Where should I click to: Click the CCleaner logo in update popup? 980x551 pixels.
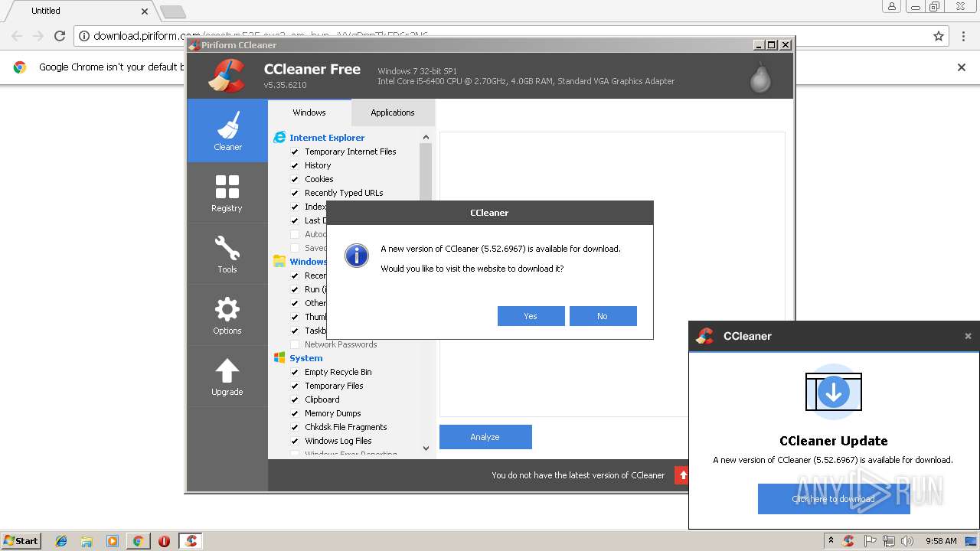704,336
